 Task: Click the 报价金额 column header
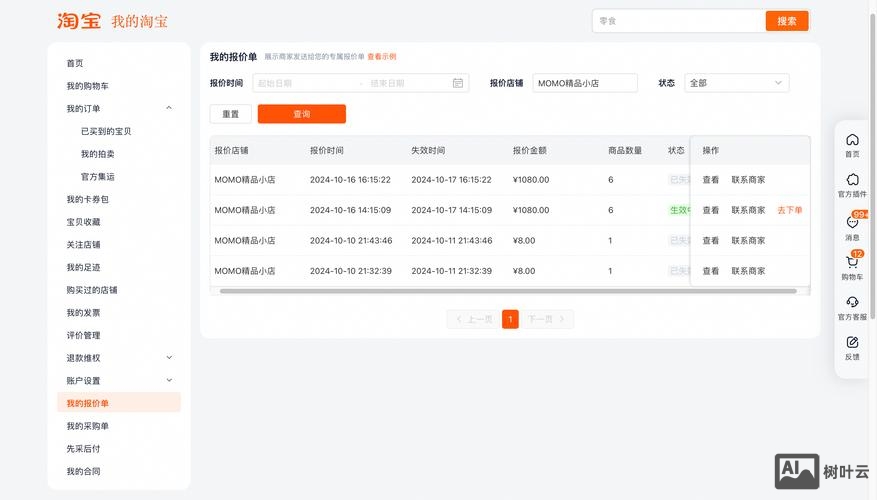529,150
